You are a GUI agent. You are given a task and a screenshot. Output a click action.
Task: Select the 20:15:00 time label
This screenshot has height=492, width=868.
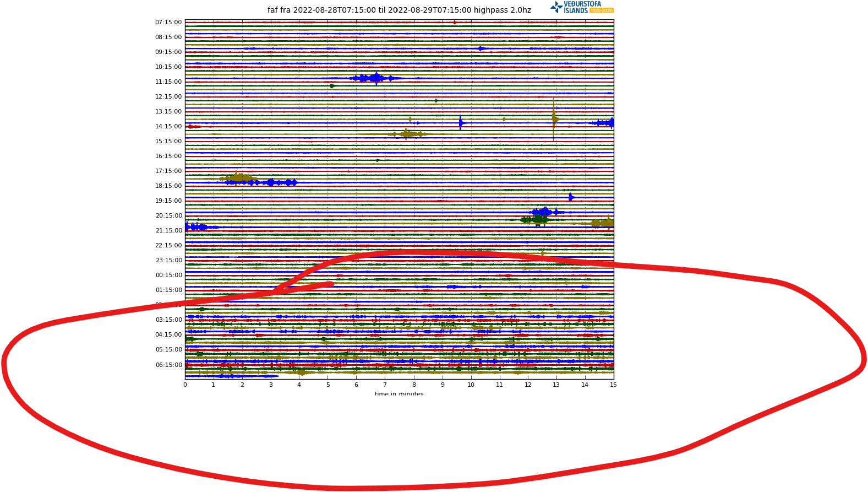[x=168, y=216]
